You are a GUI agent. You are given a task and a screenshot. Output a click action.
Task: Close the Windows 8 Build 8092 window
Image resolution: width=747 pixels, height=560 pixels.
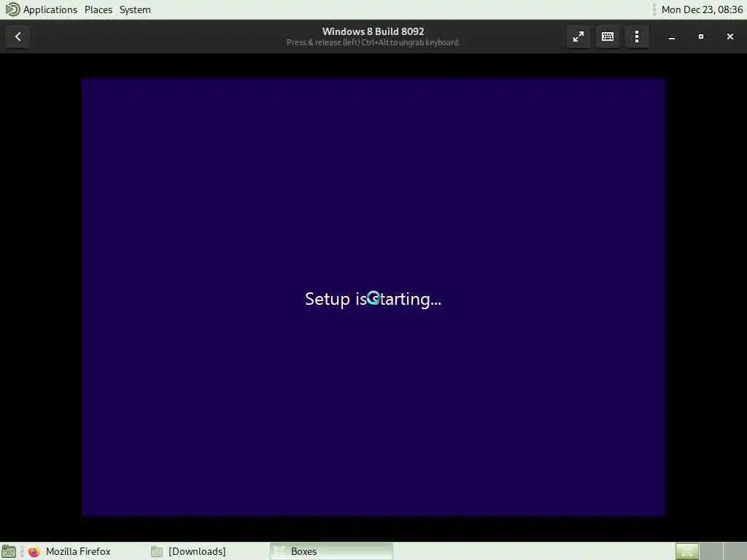click(729, 36)
